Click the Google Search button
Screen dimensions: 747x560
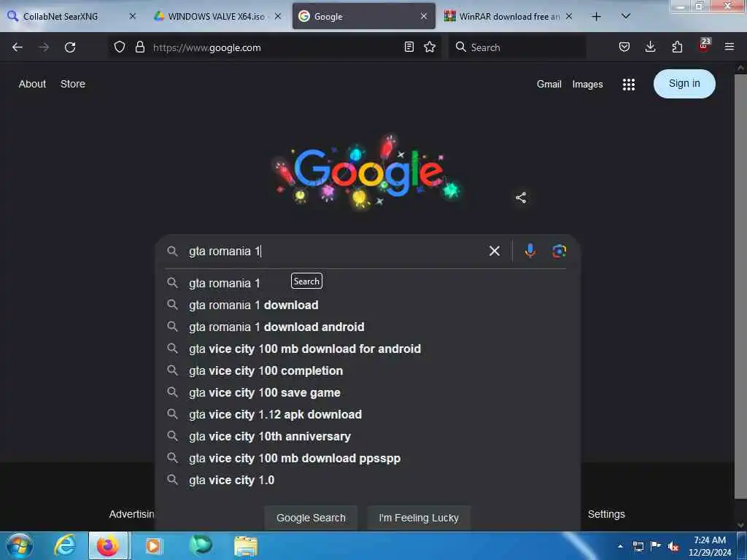click(x=311, y=518)
